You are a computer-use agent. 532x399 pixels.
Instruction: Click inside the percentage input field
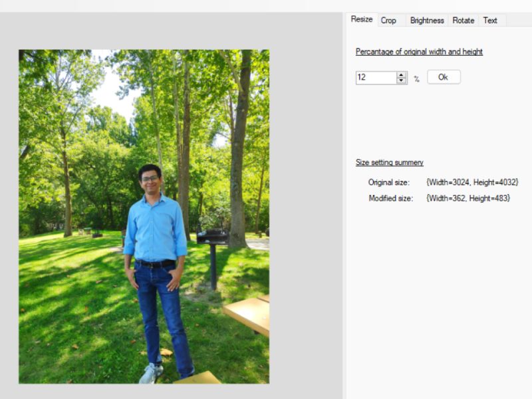(376, 78)
